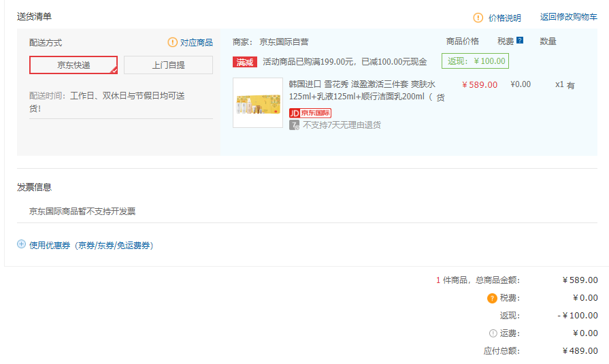
Task: Click the 配送时间 delivery time note
Action: pyautogui.click(x=107, y=102)
